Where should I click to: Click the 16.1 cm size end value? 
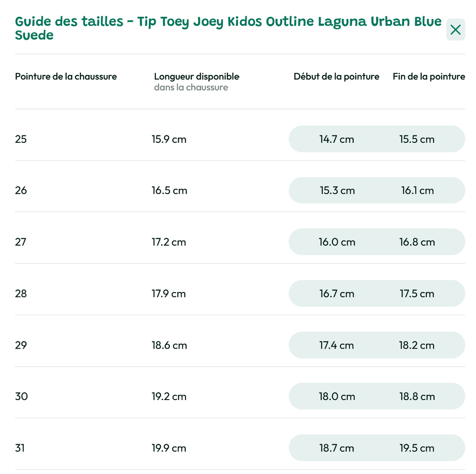click(x=417, y=190)
